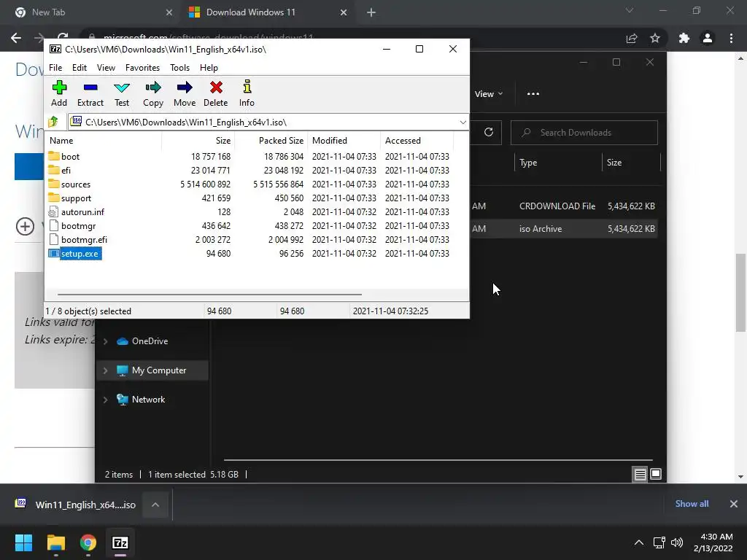
Task: Switch Explorer to details view
Action: [640, 474]
